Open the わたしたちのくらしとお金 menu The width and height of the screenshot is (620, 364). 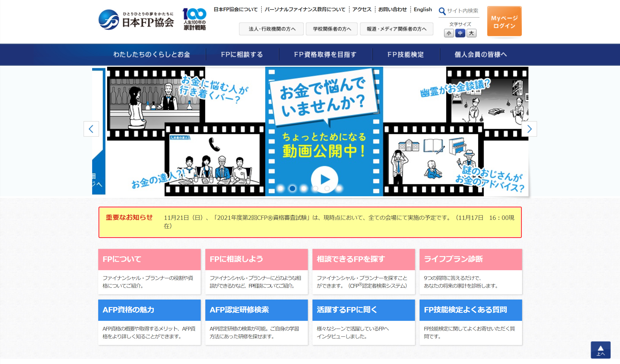(151, 55)
